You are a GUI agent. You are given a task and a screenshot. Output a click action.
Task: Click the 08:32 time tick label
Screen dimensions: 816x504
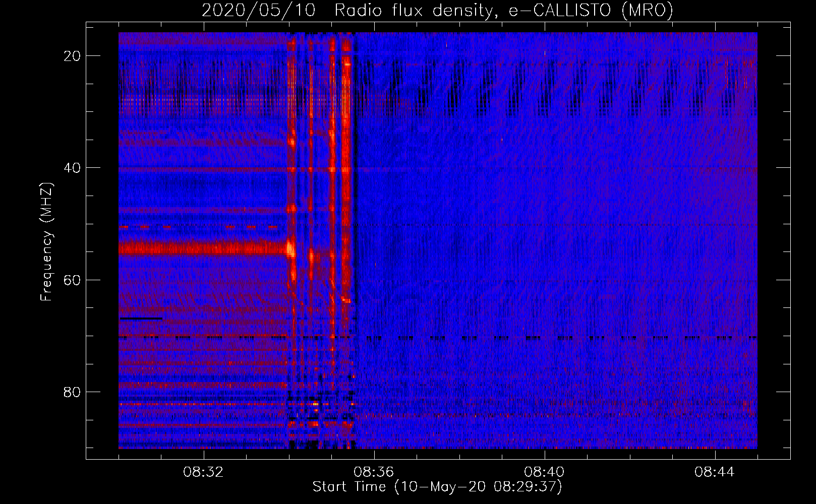204,472
